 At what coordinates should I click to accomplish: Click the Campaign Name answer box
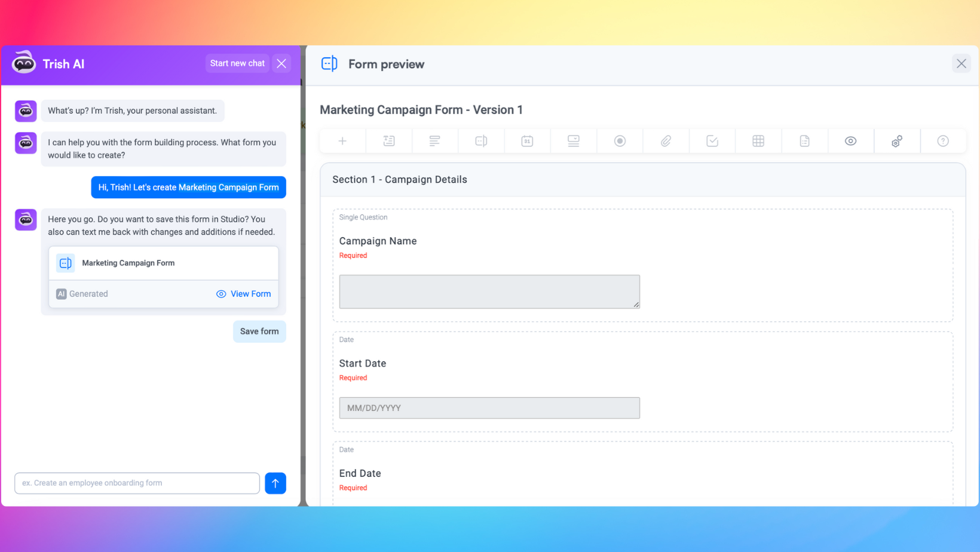click(489, 292)
